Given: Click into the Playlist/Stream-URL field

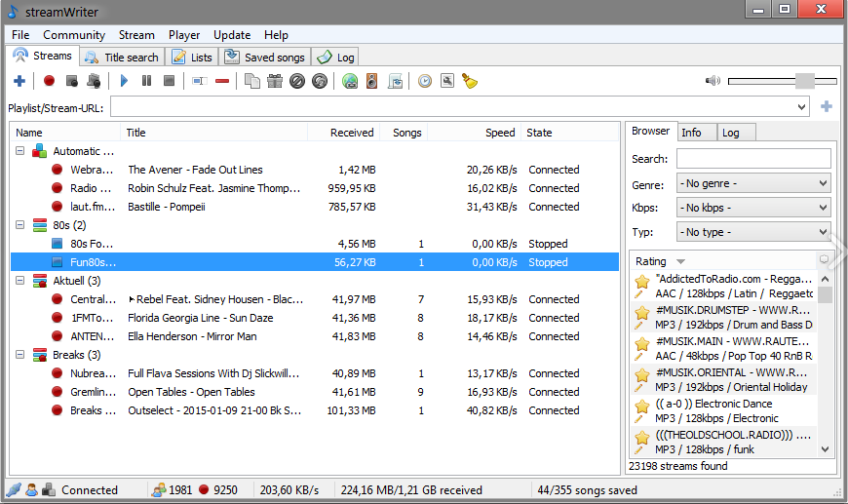Looking at the screenshot, I should click(453, 107).
